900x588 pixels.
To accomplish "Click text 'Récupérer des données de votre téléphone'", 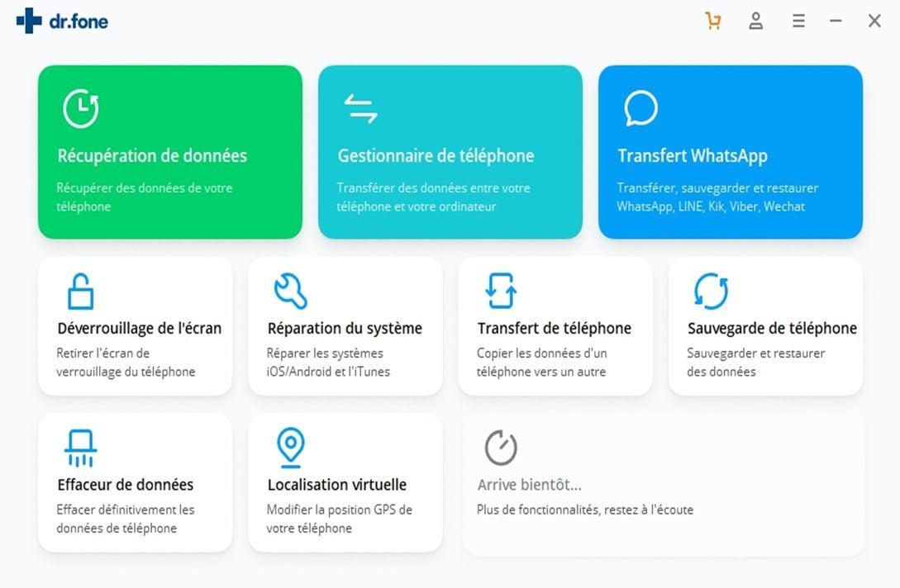I will point(144,197).
